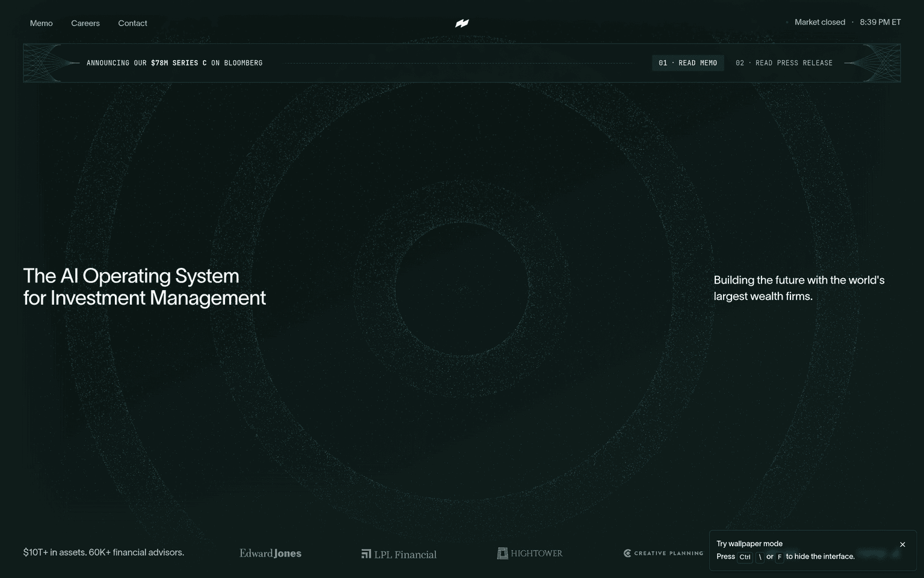
Task: Click the Ctrl key hint in popup
Action: (745, 557)
